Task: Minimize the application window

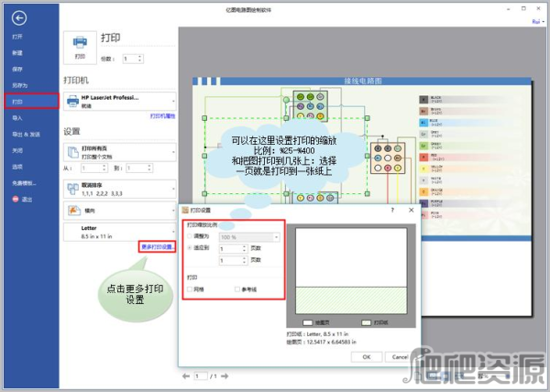Action: [x=508, y=9]
